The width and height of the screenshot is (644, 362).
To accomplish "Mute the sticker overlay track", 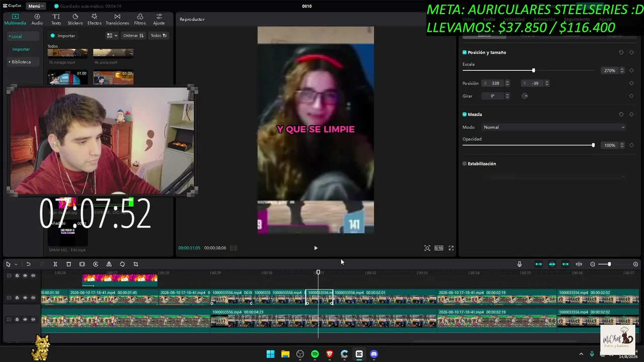I will point(33,276).
